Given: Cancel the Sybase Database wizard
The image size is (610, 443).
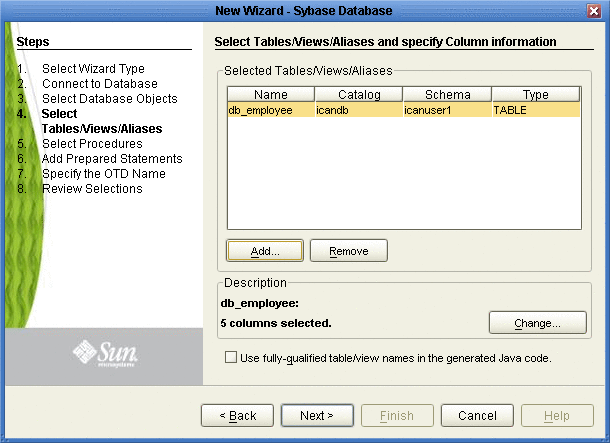Looking at the screenshot, I should coord(477,415).
